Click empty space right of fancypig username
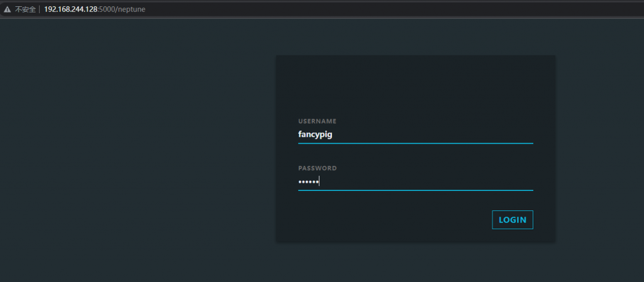Screen dimensions: 644x282 pyautogui.click(x=440, y=134)
